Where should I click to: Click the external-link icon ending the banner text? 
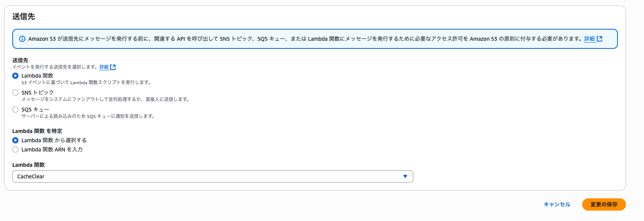(x=599, y=39)
